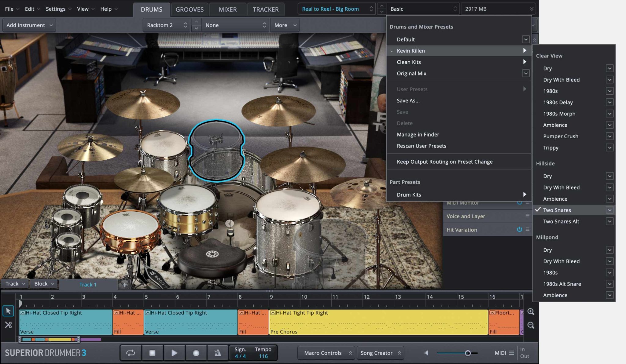Expand Clear View Dry dropdown arrow
The height and width of the screenshot is (364, 626).
pos(609,68)
